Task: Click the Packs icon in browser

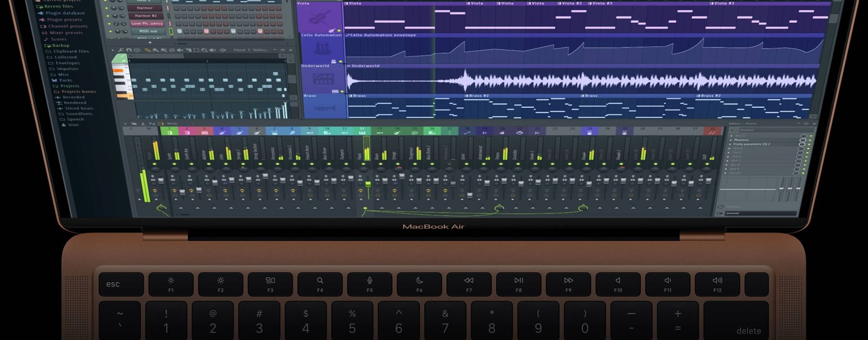Action: pyautogui.click(x=54, y=80)
